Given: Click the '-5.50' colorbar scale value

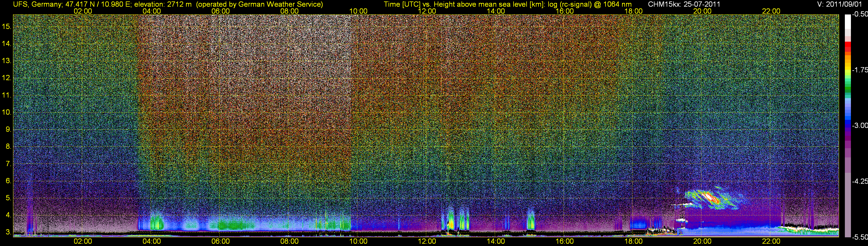Looking at the screenshot, I should [860, 237].
